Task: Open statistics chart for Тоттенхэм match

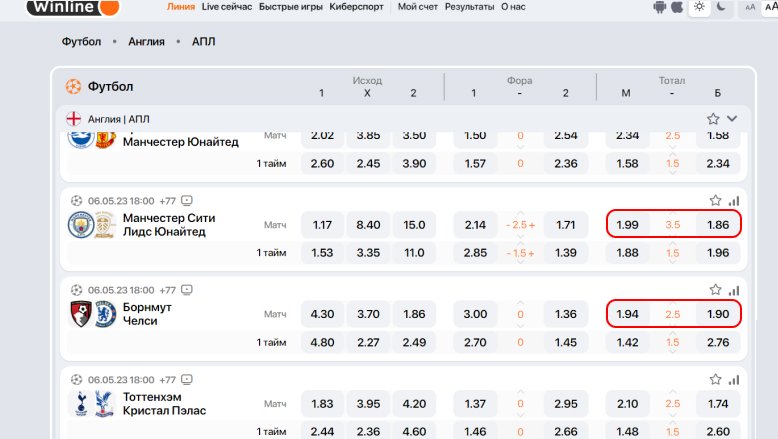Action: click(733, 380)
